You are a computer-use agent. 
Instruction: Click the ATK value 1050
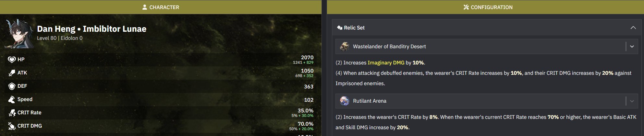tap(307, 71)
